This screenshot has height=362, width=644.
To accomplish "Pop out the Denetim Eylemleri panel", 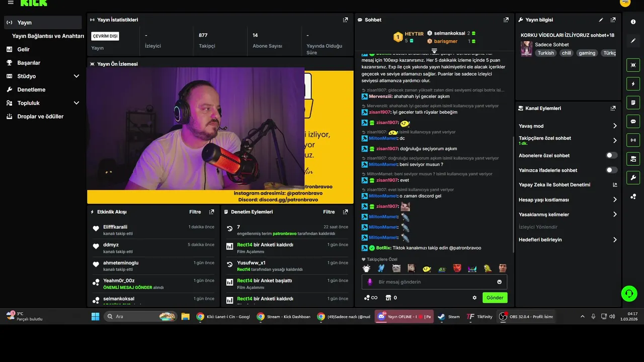I will [345, 212].
